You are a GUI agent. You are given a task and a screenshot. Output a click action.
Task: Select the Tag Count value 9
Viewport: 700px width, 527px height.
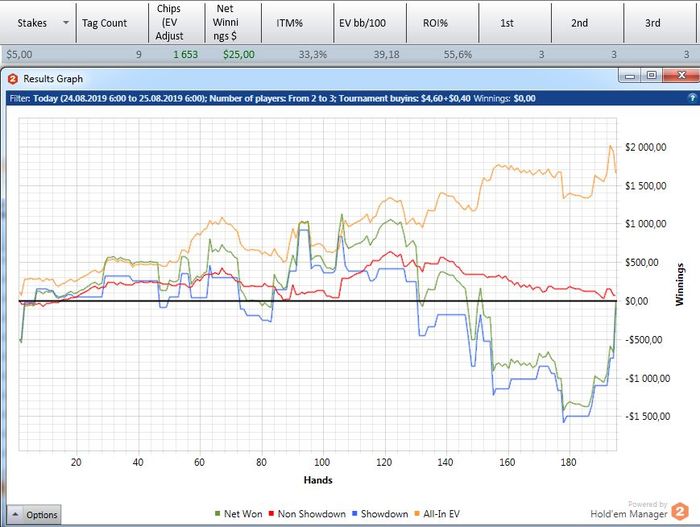pos(139,54)
